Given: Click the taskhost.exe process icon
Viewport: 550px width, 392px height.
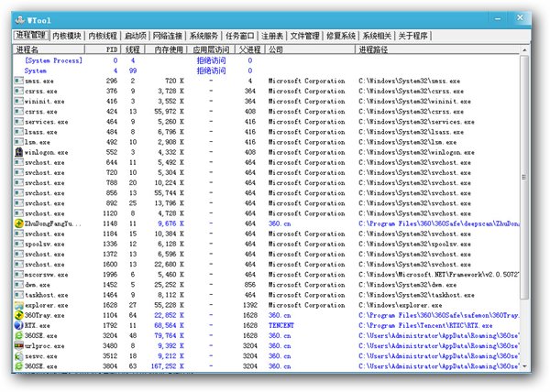Looking at the screenshot, I should 18,295.
